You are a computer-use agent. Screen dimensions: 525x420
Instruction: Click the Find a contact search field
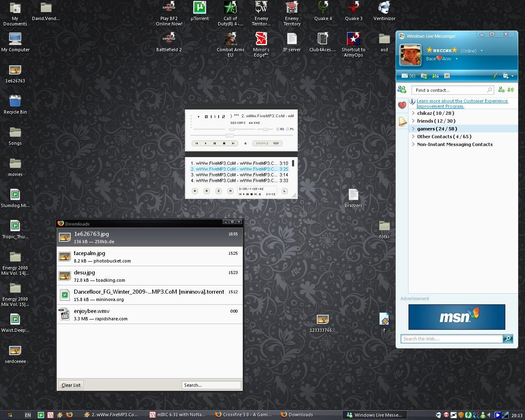point(452,90)
